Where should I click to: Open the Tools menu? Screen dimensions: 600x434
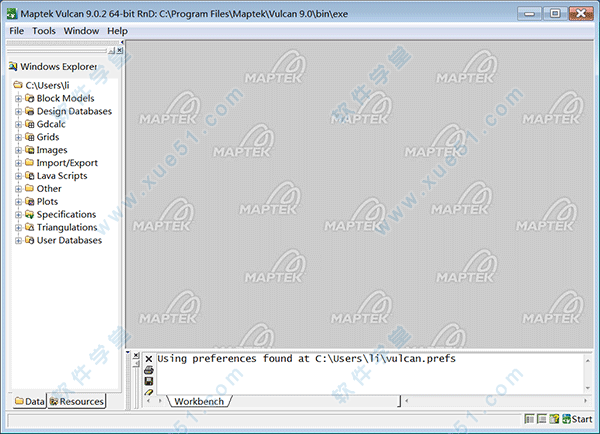point(44,31)
